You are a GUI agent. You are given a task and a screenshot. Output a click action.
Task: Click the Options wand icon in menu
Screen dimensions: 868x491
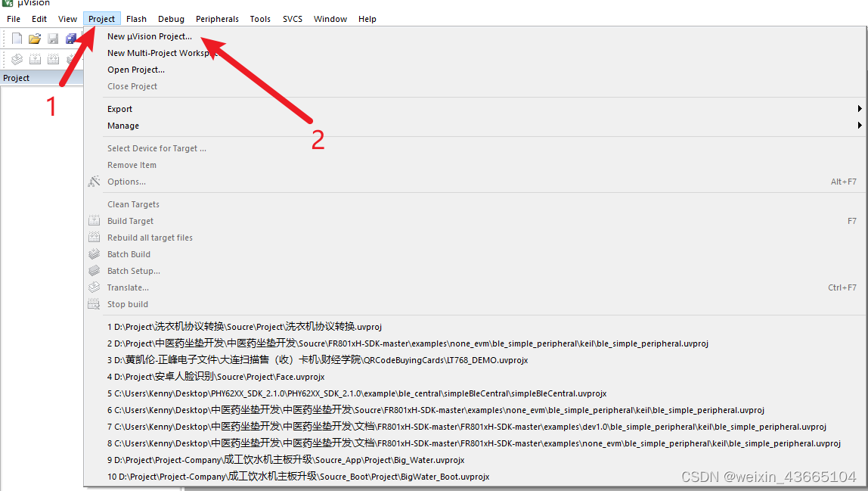94,182
